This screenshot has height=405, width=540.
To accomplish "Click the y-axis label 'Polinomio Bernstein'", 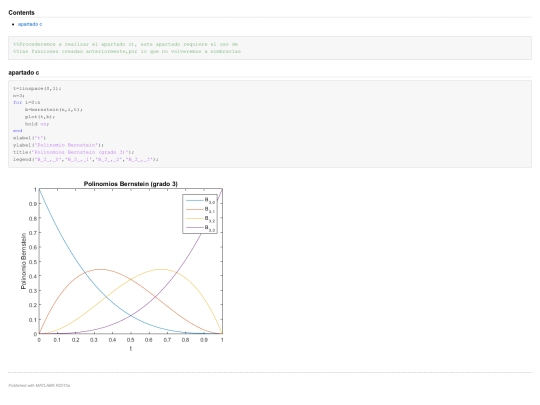I will pyautogui.click(x=23, y=261).
